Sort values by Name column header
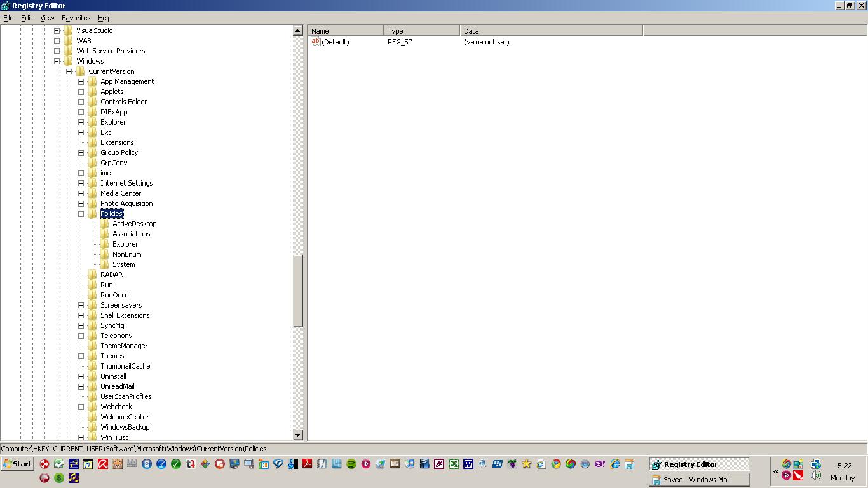 [346, 30]
